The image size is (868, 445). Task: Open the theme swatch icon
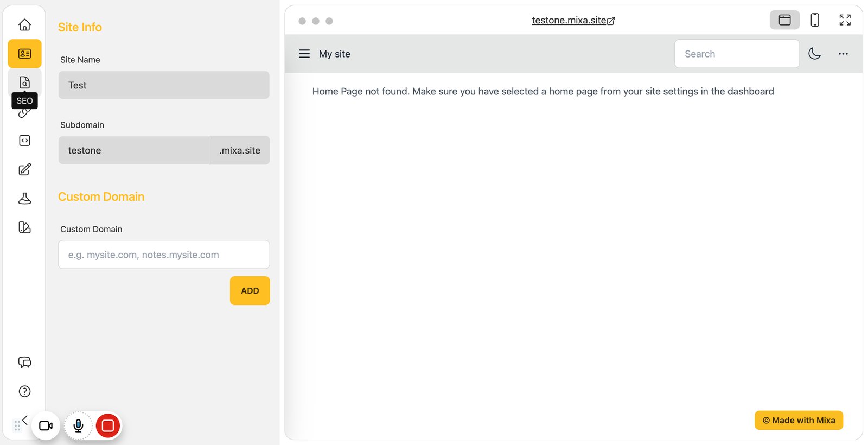(24, 227)
